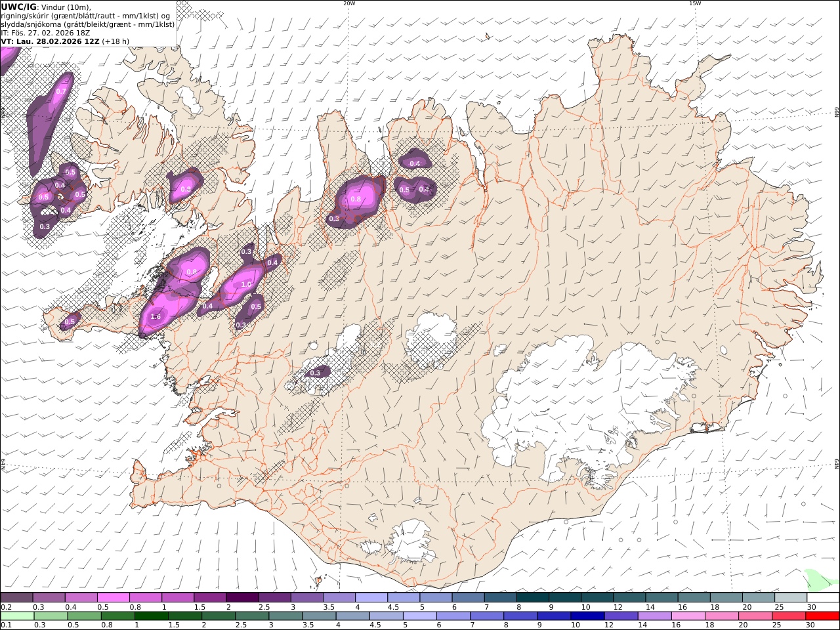The height and width of the screenshot is (630, 840).
Task: Pick the bottom legend green swatch between 0.5 and 0.8
Action: click(84, 616)
